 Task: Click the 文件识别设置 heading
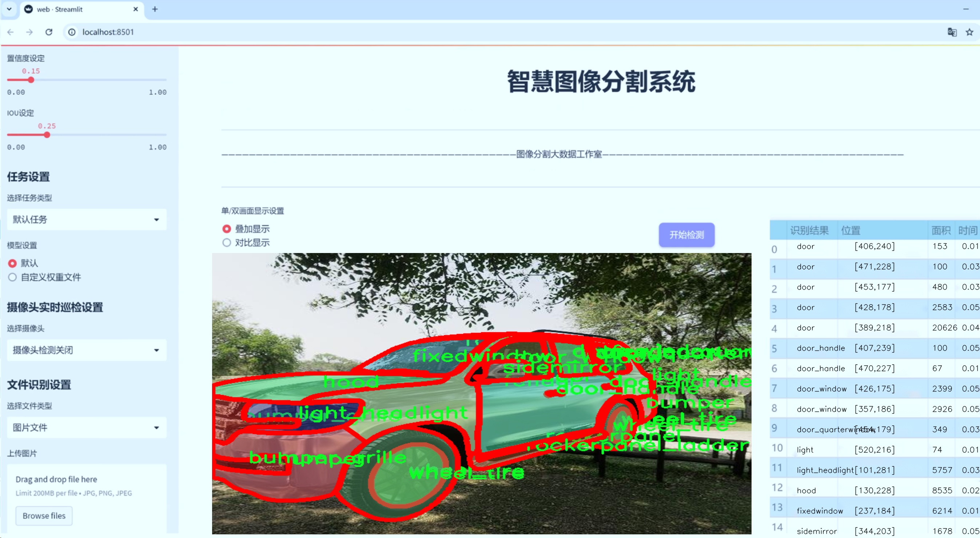[39, 385]
